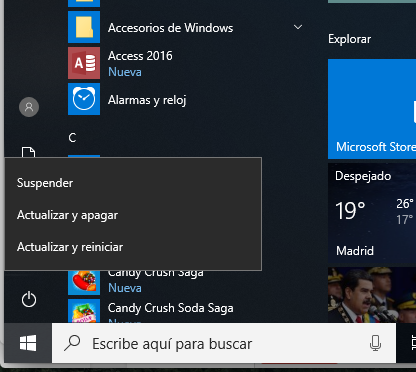The image size is (416, 372).
Task: Open the Microsoft Store tile
Action: coord(372,109)
